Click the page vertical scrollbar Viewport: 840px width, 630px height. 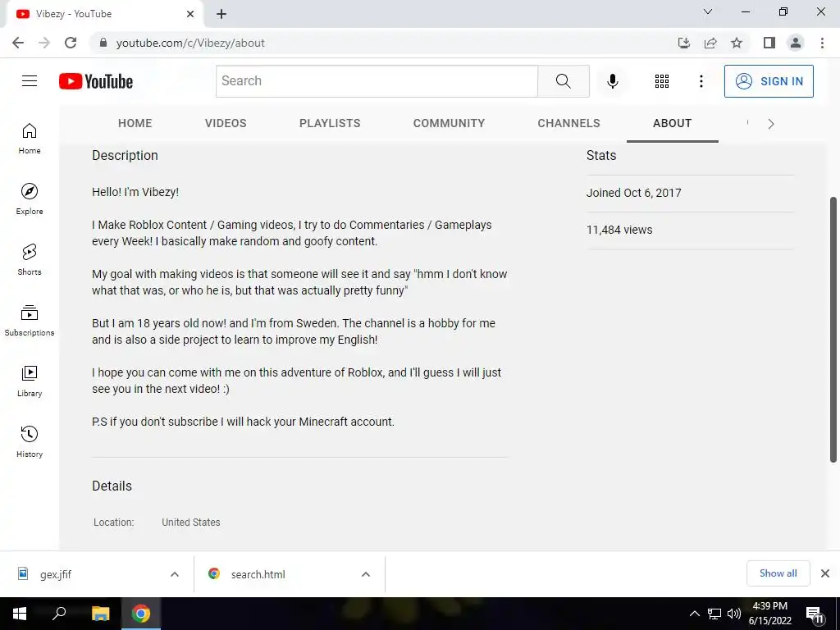click(833, 330)
